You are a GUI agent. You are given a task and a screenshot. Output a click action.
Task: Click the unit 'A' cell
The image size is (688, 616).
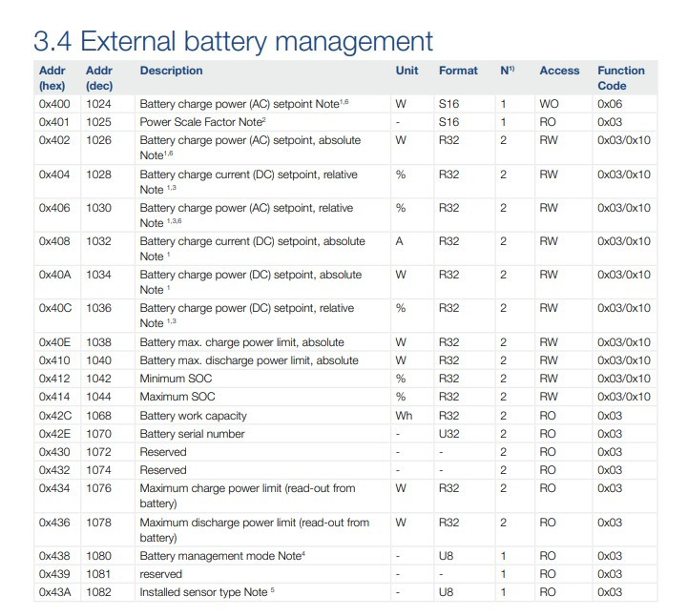pyautogui.click(x=399, y=241)
